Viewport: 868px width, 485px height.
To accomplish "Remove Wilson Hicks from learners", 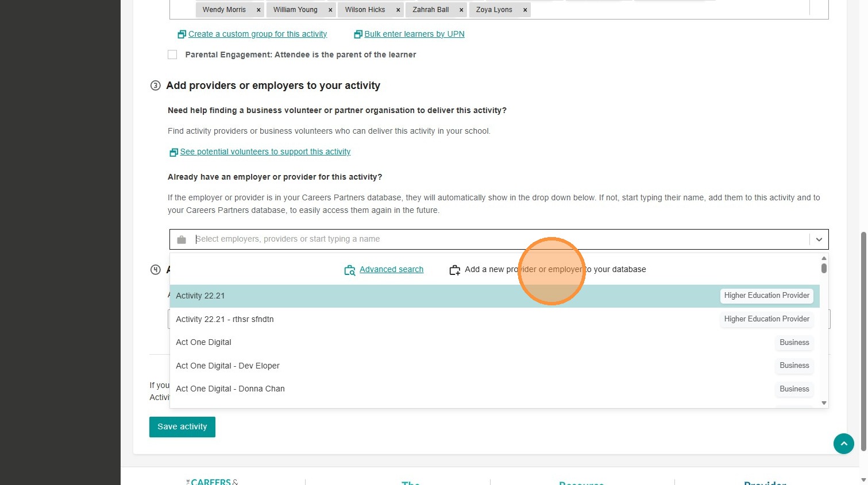I will point(398,10).
